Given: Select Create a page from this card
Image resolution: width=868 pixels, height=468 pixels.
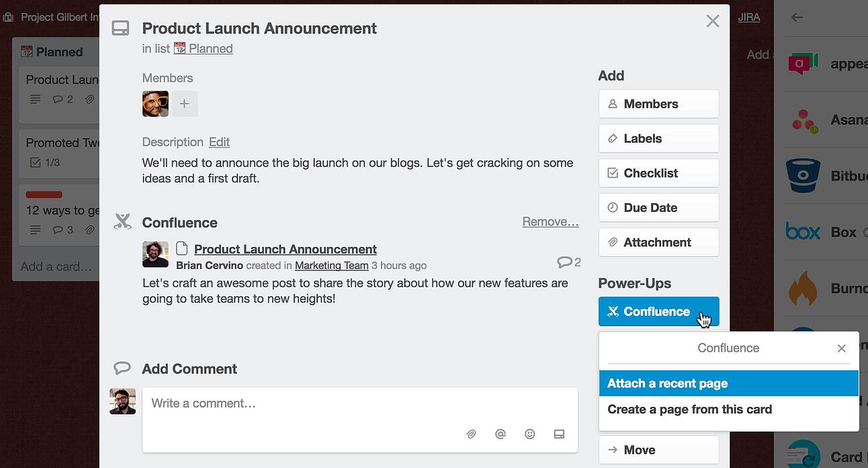Looking at the screenshot, I should [x=729, y=409].
